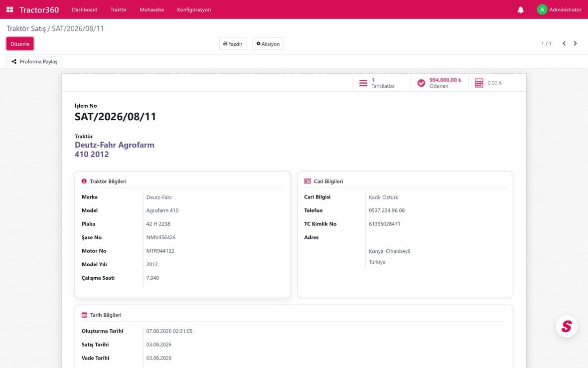
Task: Open the Traktör menu
Action: pyautogui.click(x=119, y=10)
